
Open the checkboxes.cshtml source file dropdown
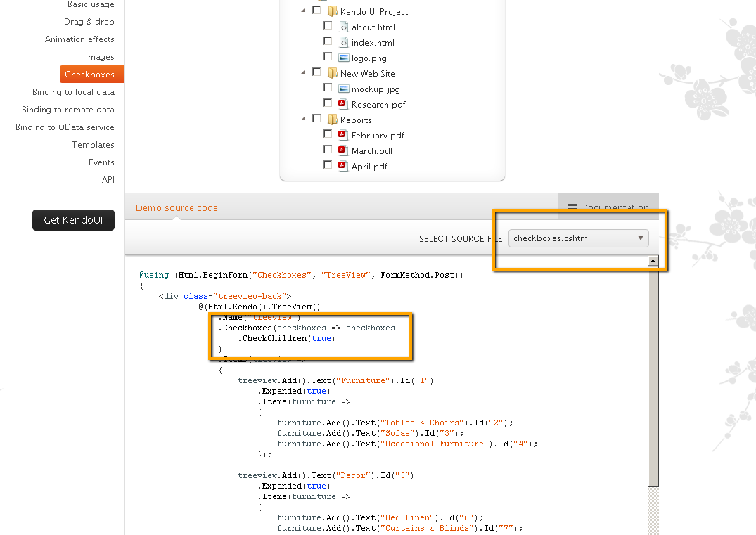pyautogui.click(x=579, y=238)
